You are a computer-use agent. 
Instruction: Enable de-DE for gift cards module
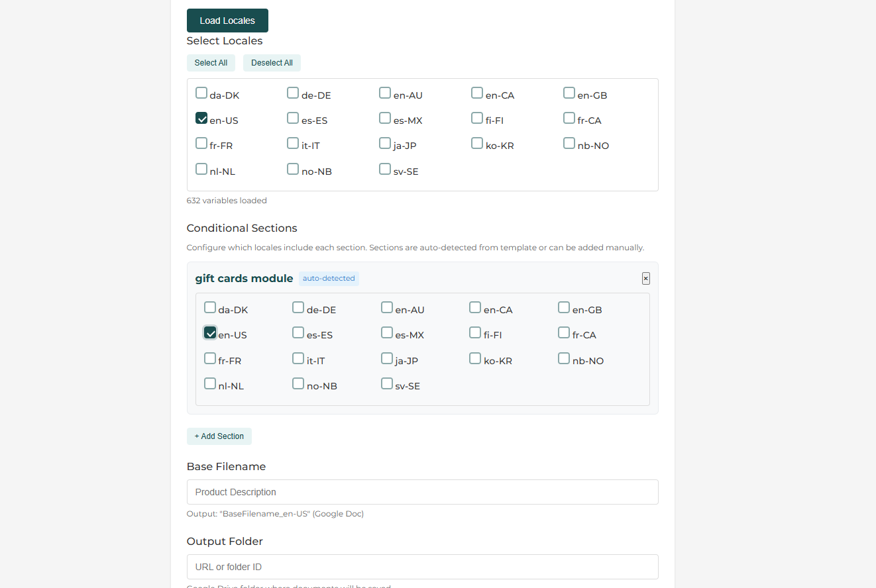[x=298, y=307]
